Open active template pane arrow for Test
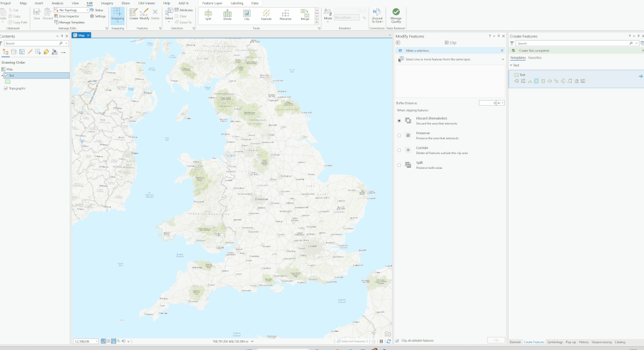This screenshot has width=644, height=350. pyautogui.click(x=641, y=77)
